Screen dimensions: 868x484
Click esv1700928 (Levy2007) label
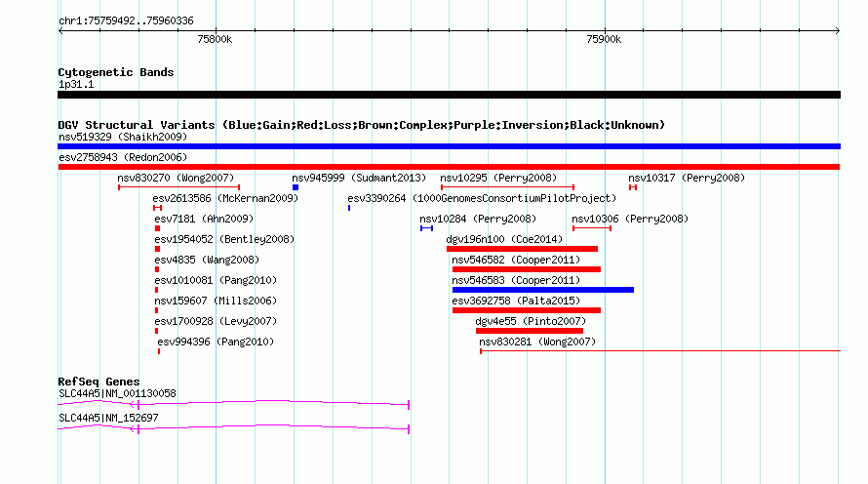coord(216,321)
